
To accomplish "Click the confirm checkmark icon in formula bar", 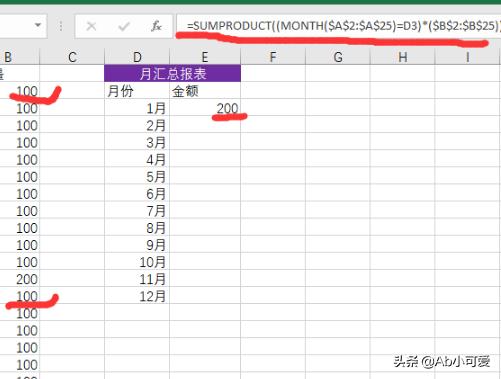I will [x=124, y=26].
